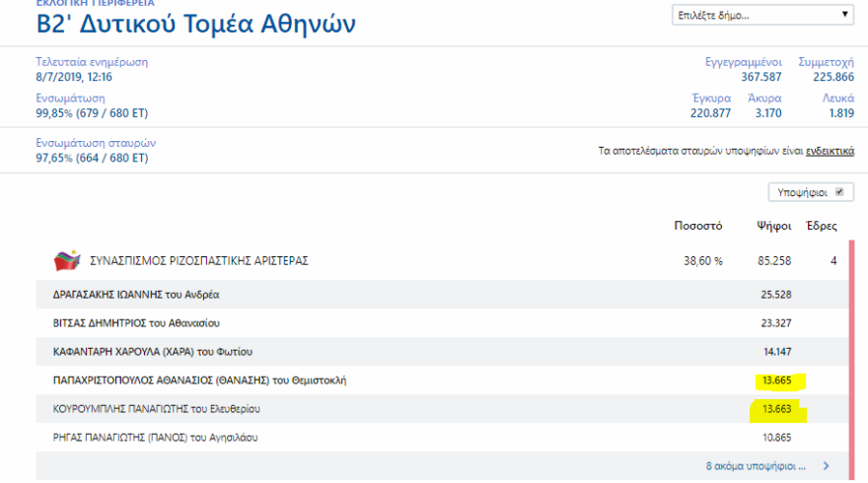Click the Έδρες column header
The image size is (868, 483).
click(x=821, y=226)
